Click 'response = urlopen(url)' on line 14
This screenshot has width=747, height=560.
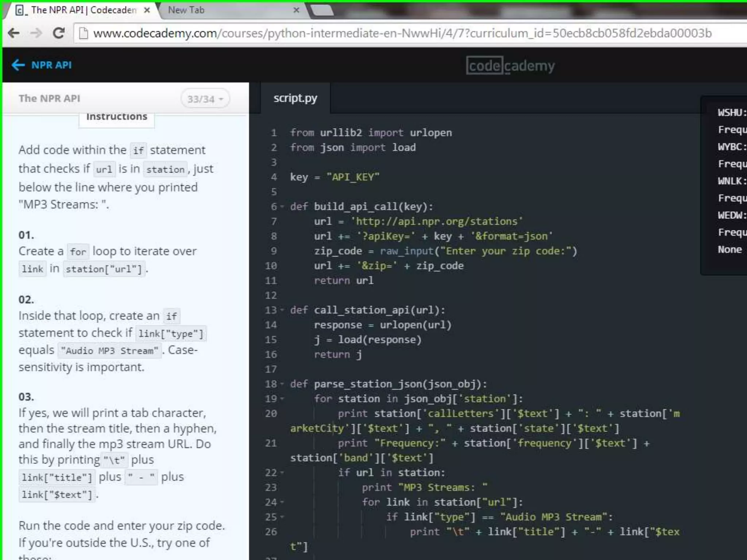(x=383, y=325)
